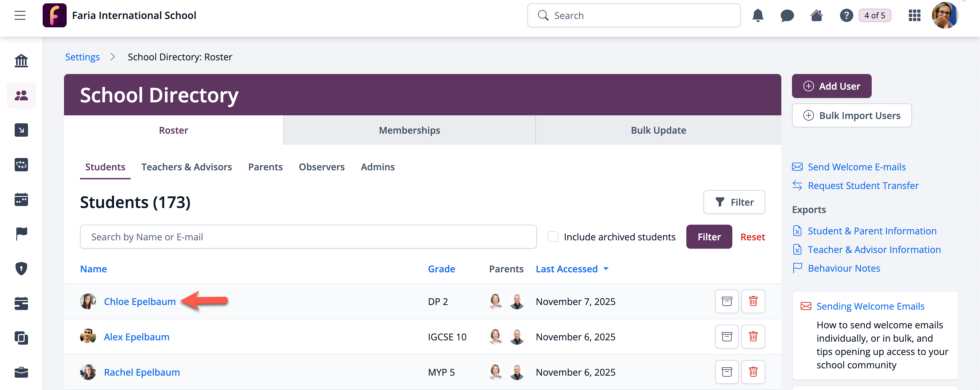Click the Add User button

[x=831, y=86]
